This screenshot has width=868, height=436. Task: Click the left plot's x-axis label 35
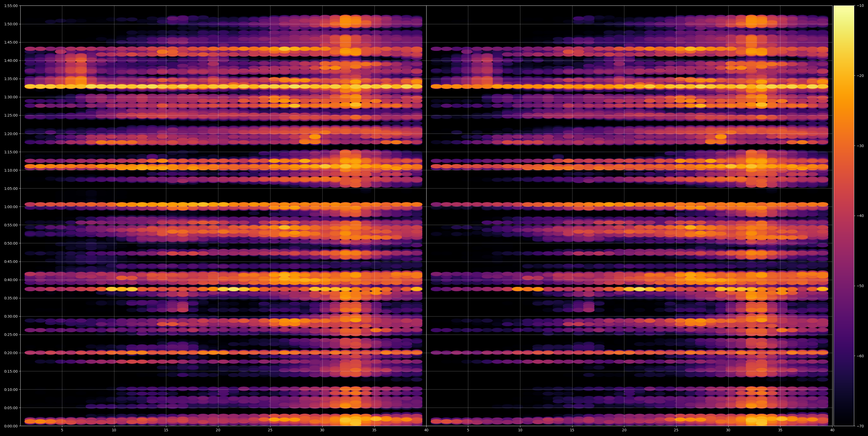pos(374,430)
